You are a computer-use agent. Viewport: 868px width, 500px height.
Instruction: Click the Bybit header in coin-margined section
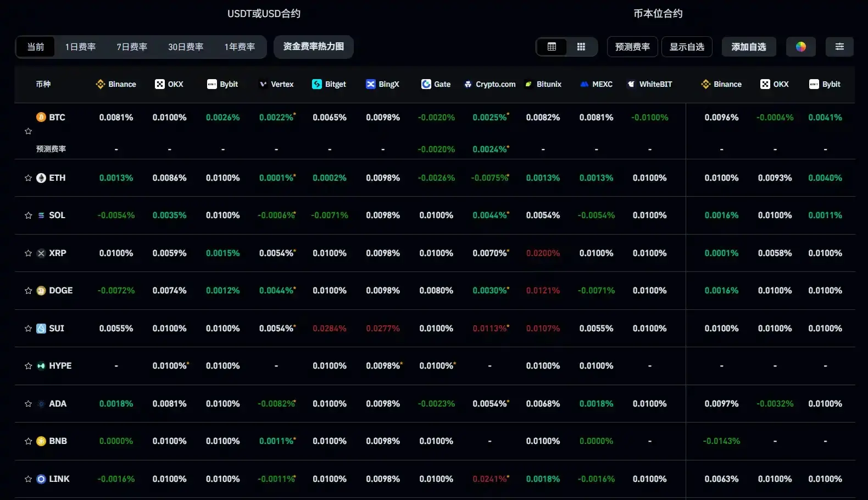(x=825, y=84)
